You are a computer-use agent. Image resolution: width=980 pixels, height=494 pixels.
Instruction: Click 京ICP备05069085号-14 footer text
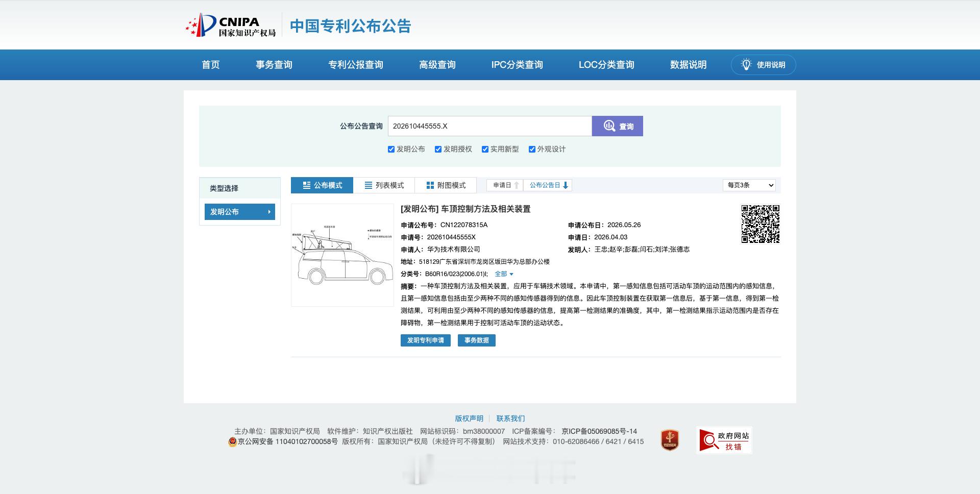point(599,431)
